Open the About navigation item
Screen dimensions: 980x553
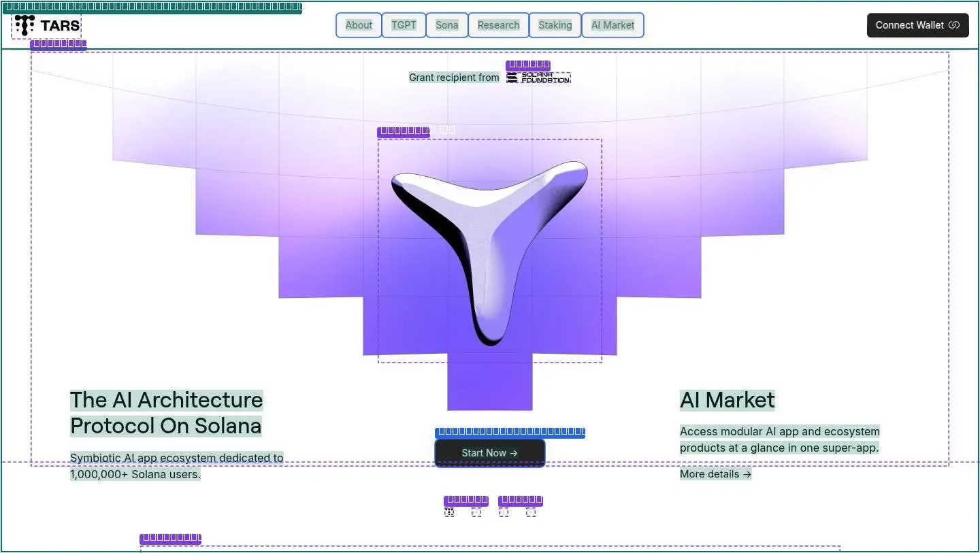359,25
